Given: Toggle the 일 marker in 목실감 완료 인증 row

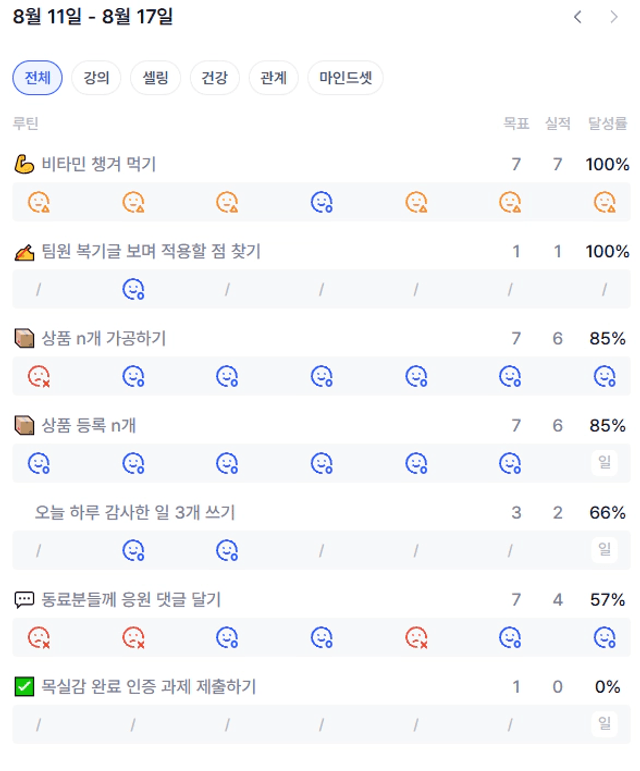Looking at the screenshot, I should (x=605, y=724).
